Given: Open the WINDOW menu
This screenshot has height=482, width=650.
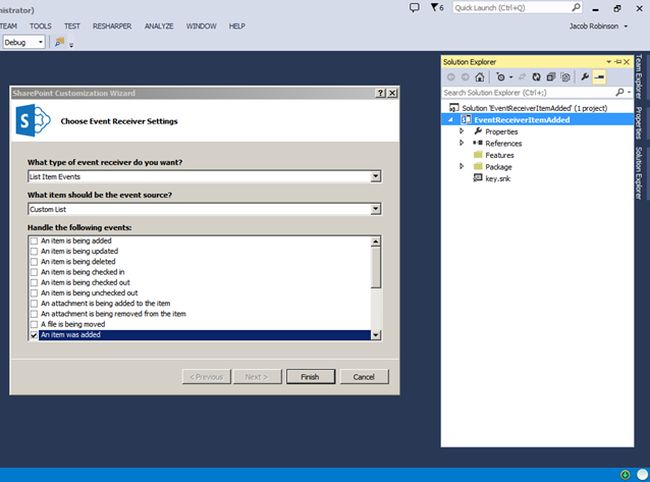Looking at the screenshot, I should click(201, 26).
